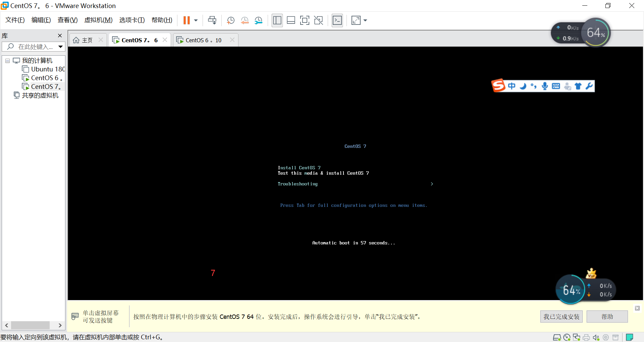644x342 pixels.
Task: Enter full screen mode
Action: [x=305, y=20]
